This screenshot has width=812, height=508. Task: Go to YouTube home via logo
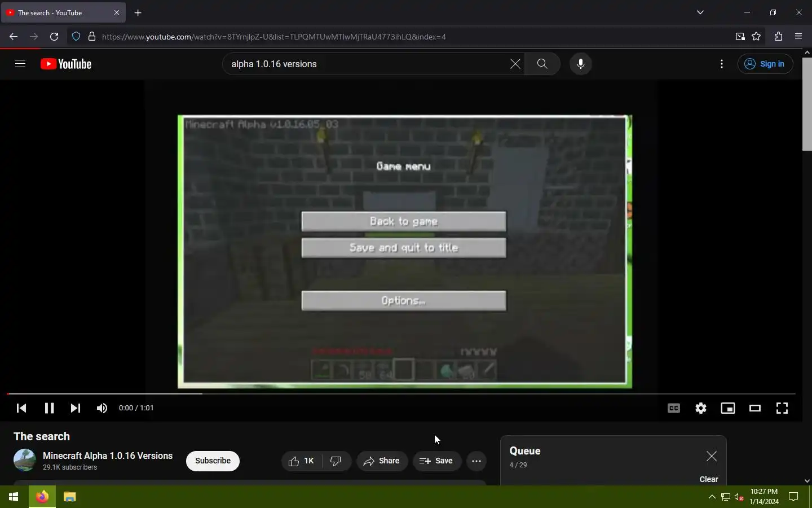[x=66, y=64]
